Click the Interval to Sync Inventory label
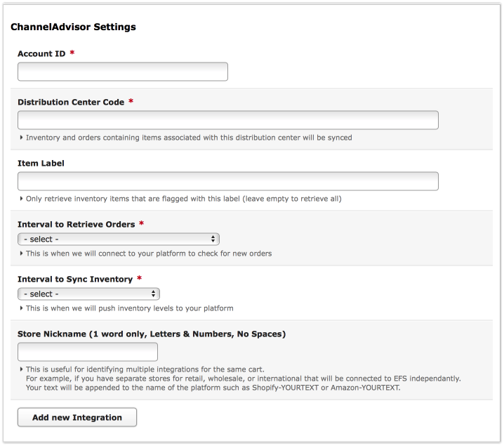 click(75, 279)
